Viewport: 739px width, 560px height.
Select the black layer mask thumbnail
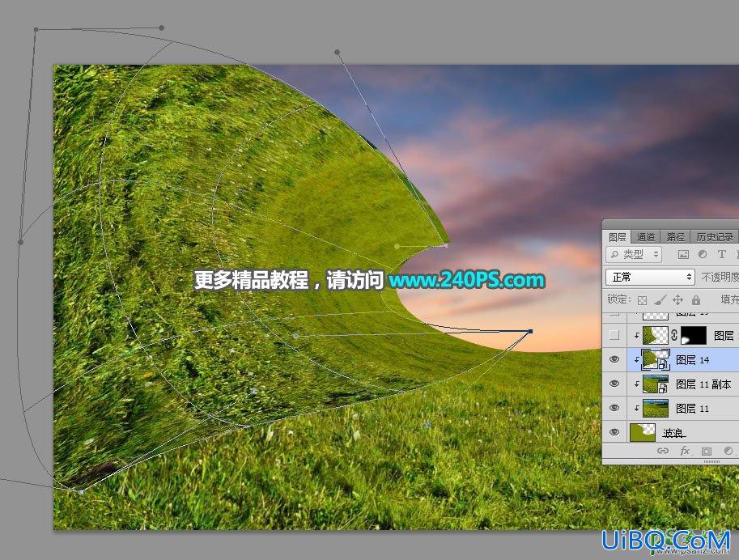[x=694, y=335]
